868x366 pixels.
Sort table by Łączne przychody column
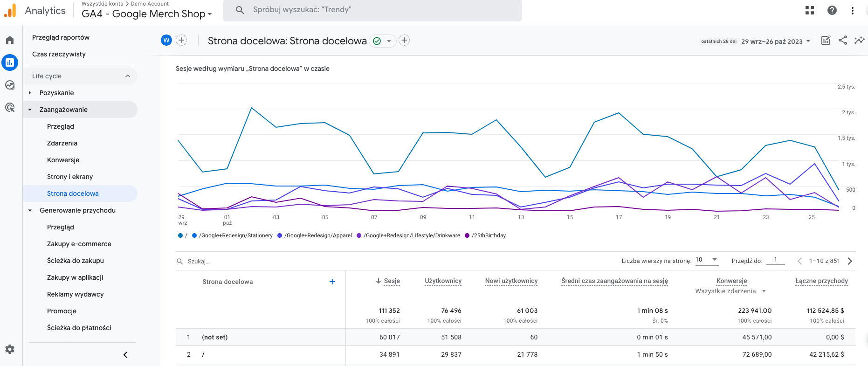pos(821,281)
